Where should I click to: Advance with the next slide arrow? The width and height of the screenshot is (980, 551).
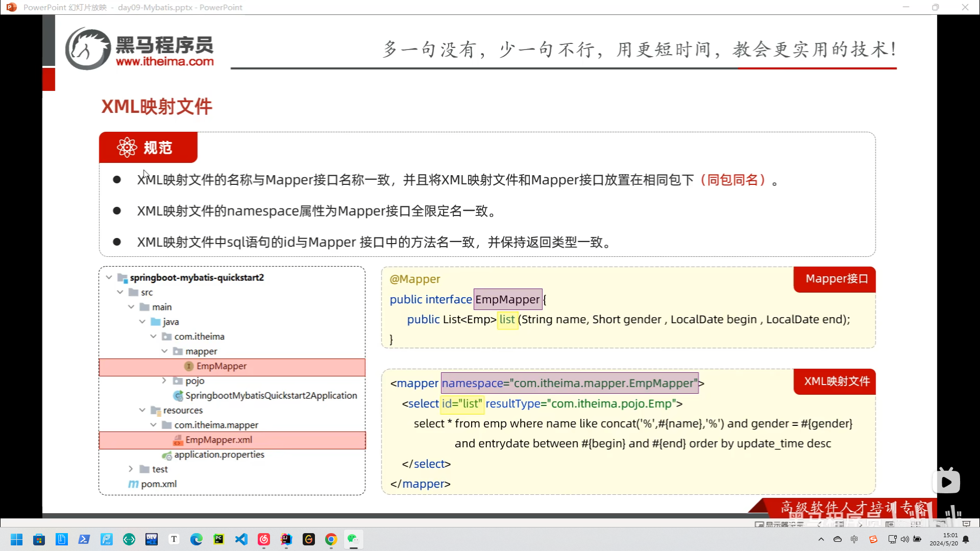(x=860, y=524)
